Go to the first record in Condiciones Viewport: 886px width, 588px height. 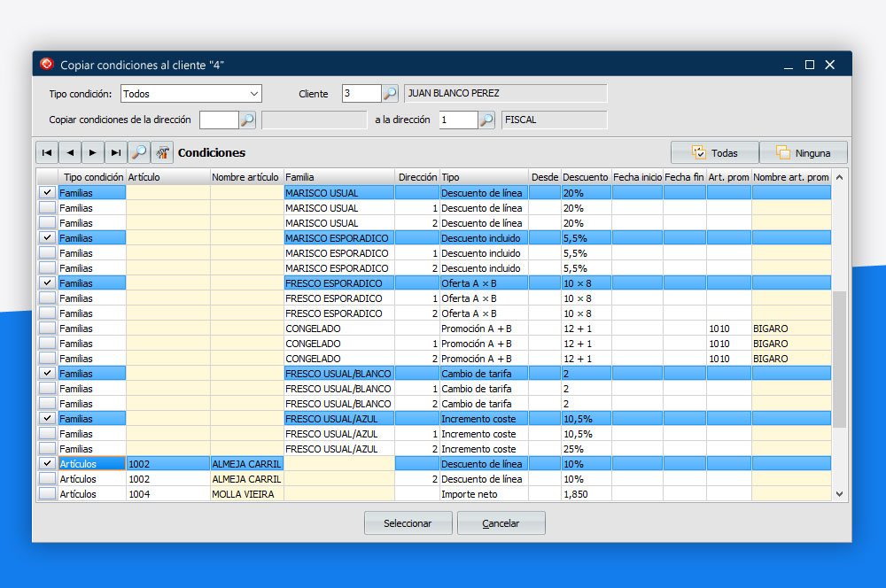(47, 152)
